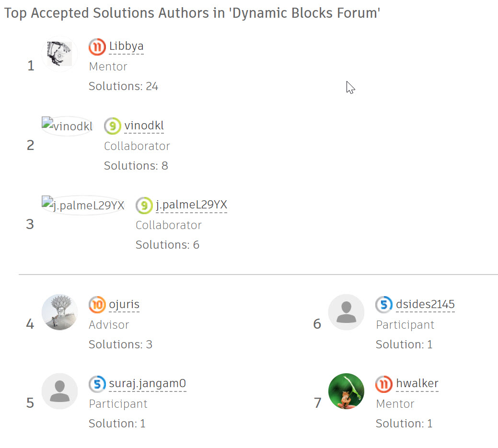The height and width of the screenshot is (448, 498).
Task: Click dsides2145's blue rank 5 badge
Action: 383,304
